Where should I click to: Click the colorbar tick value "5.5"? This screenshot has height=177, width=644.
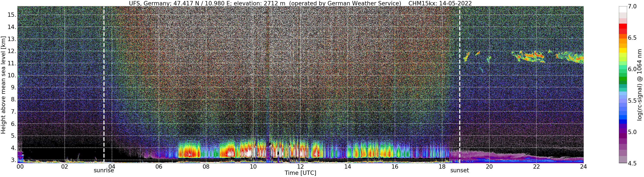point(632,101)
